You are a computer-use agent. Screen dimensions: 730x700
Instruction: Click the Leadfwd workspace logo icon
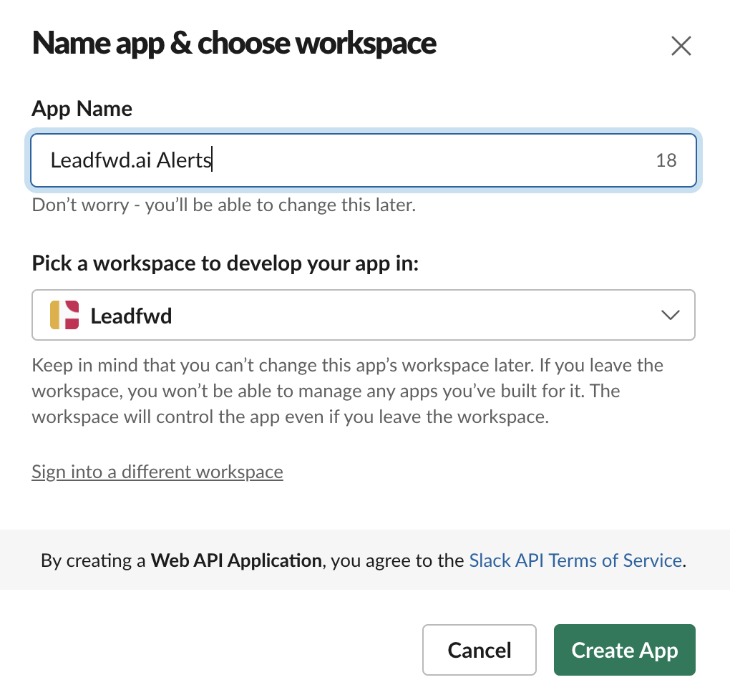point(64,315)
